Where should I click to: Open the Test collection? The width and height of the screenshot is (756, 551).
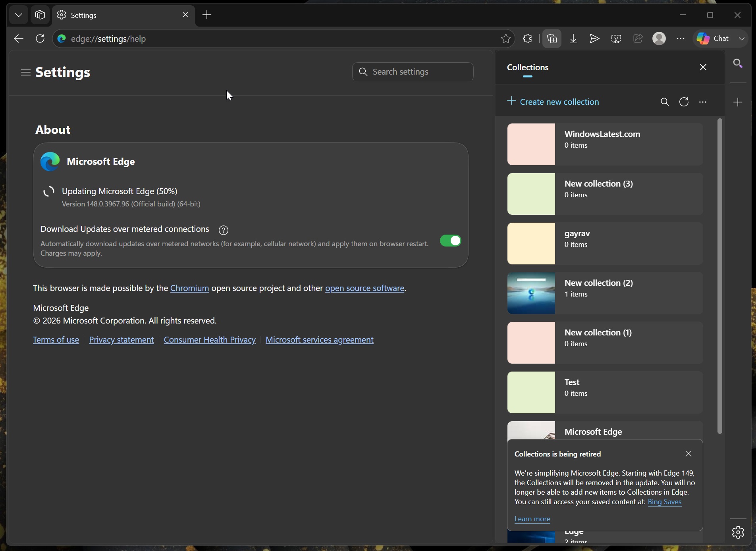click(x=605, y=393)
